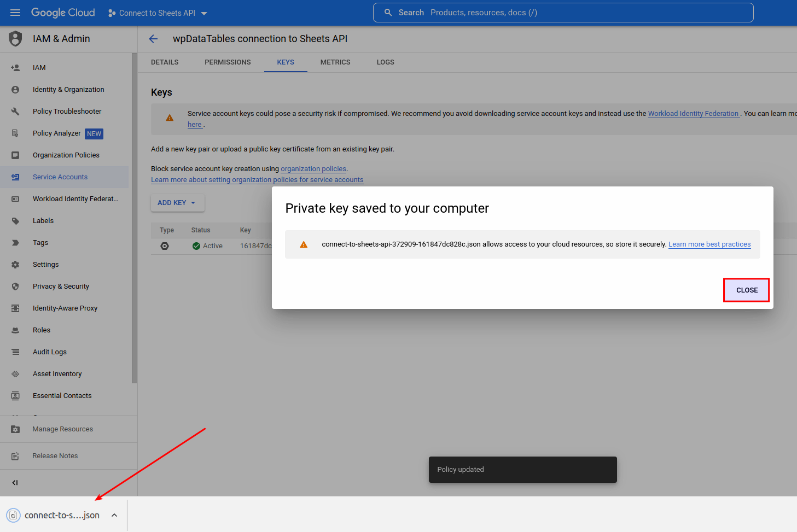Screen dimensions: 797x532
Task: Open the LOGS tab
Action: (x=385, y=62)
